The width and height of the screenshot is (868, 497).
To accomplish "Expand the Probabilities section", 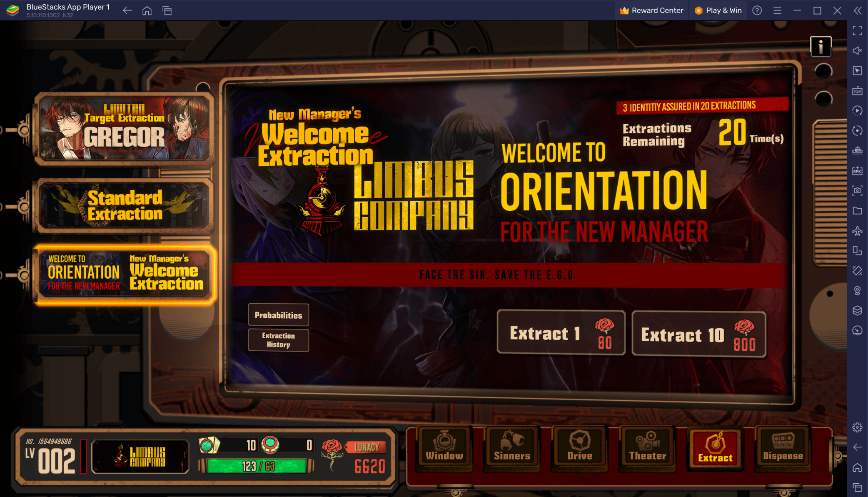I will click(277, 315).
